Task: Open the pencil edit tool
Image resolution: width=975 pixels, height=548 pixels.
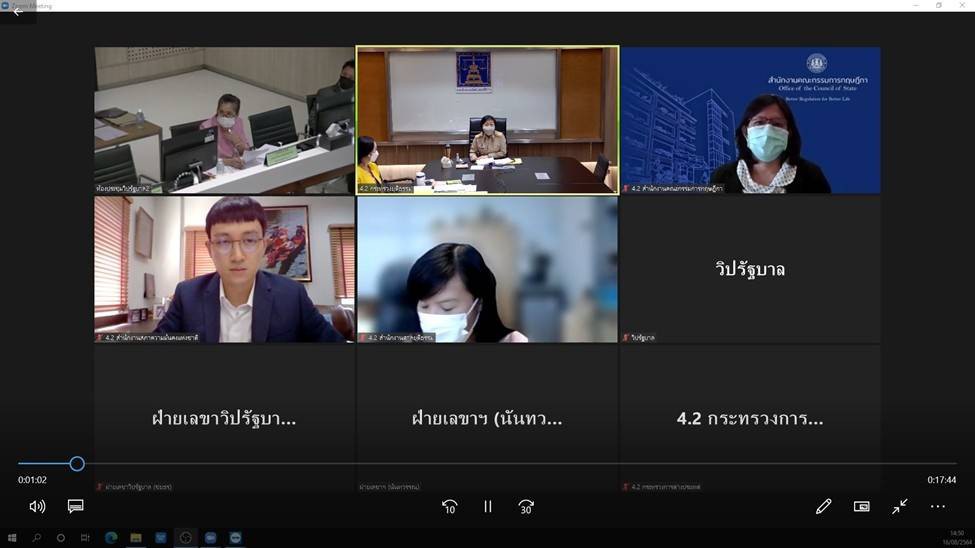Action: (x=823, y=507)
